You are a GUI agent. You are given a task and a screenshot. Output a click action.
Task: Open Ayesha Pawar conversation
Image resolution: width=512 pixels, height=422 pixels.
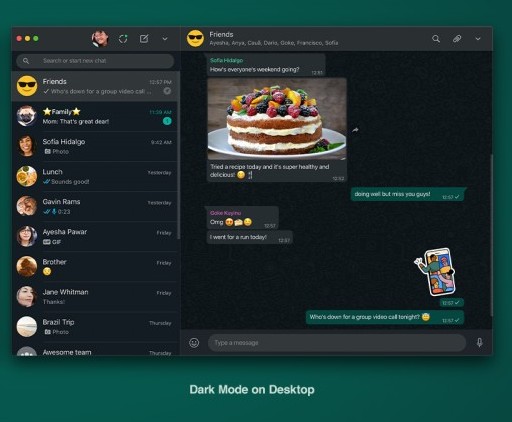96,236
